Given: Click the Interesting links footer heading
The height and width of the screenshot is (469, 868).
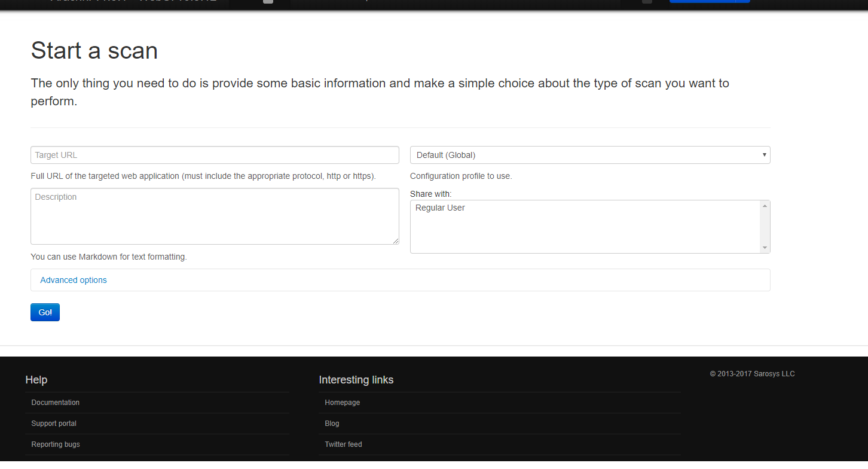Looking at the screenshot, I should (x=356, y=380).
